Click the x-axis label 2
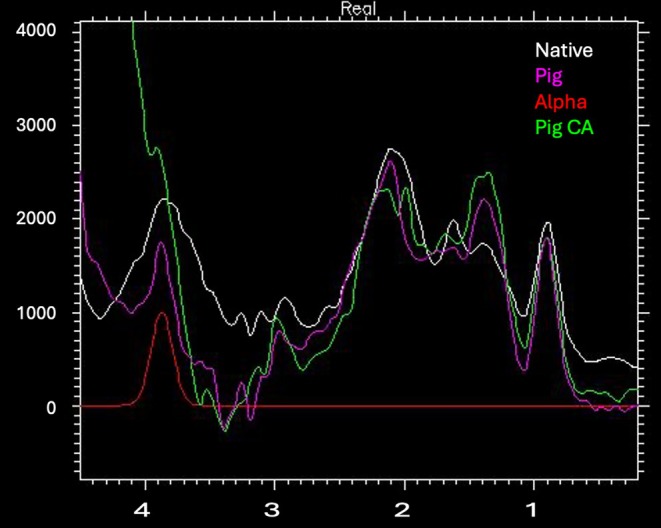Viewport: 661px width, 528px height. [402, 510]
